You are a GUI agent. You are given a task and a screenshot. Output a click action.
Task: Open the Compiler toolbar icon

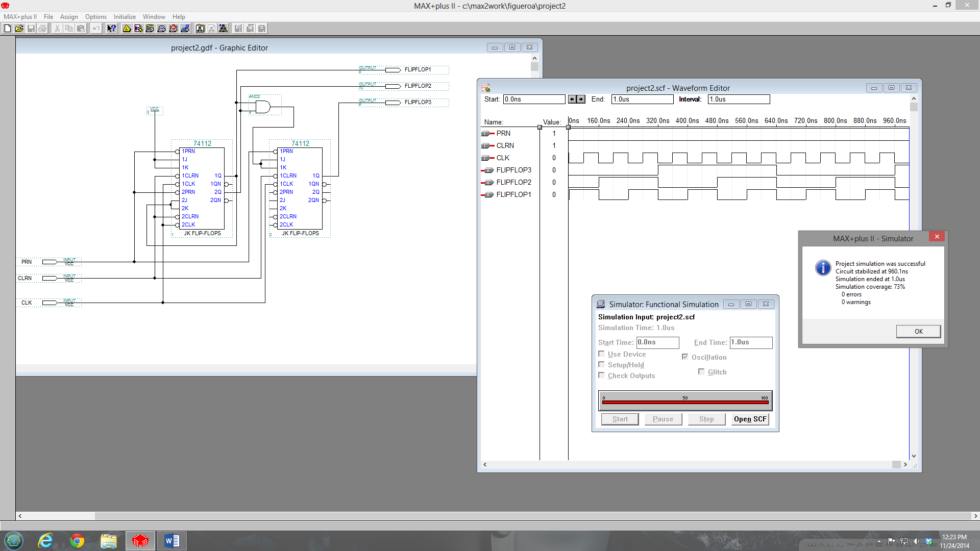point(150,29)
